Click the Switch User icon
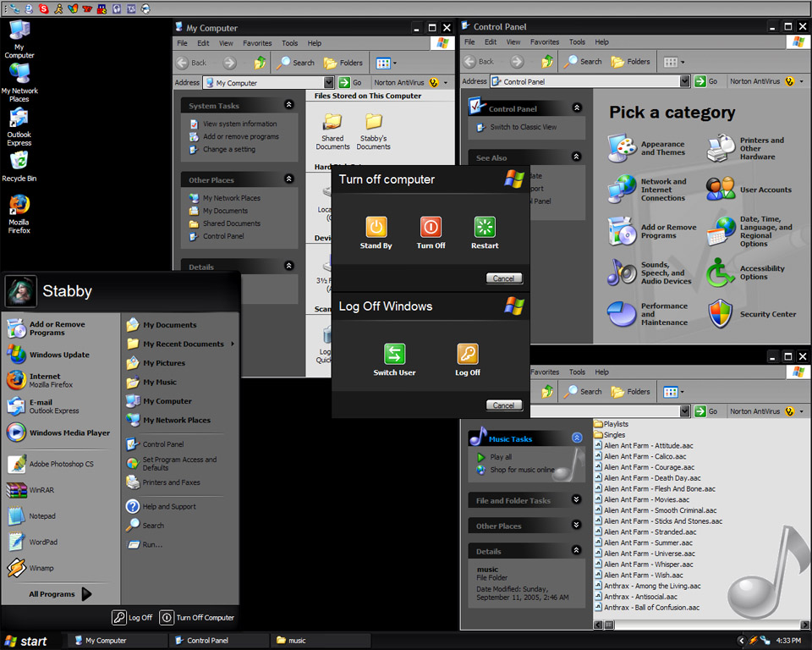 coord(394,355)
